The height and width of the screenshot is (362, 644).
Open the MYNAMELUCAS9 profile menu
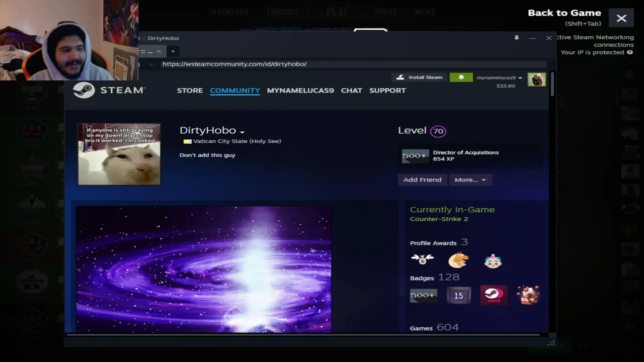point(300,90)
